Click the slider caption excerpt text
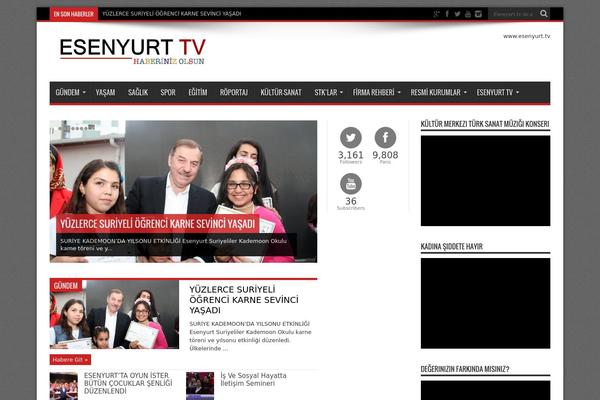 [173, 245]
